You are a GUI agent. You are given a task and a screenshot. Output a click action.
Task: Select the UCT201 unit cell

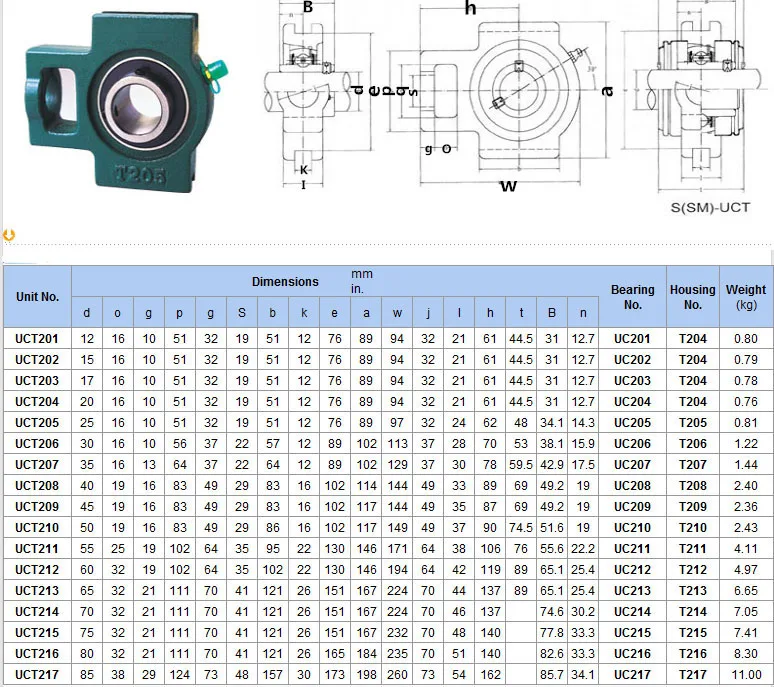coord(38,339)
